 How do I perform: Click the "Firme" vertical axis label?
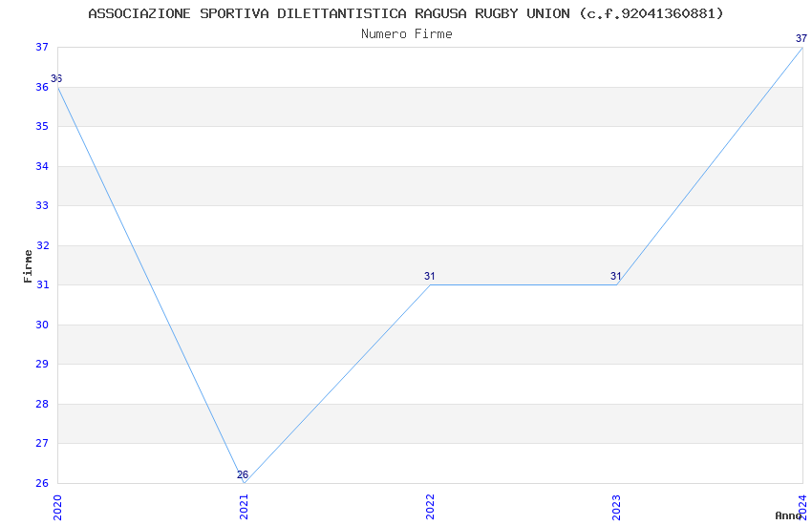[x=28, y=265]
